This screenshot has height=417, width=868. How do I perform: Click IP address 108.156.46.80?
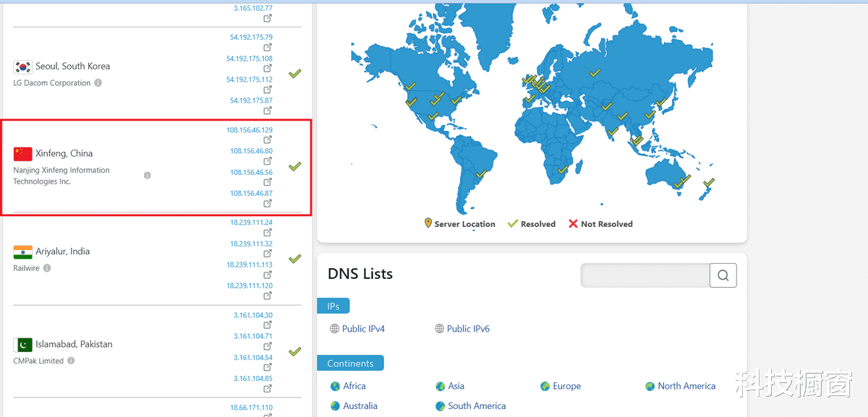click(252, 151)
